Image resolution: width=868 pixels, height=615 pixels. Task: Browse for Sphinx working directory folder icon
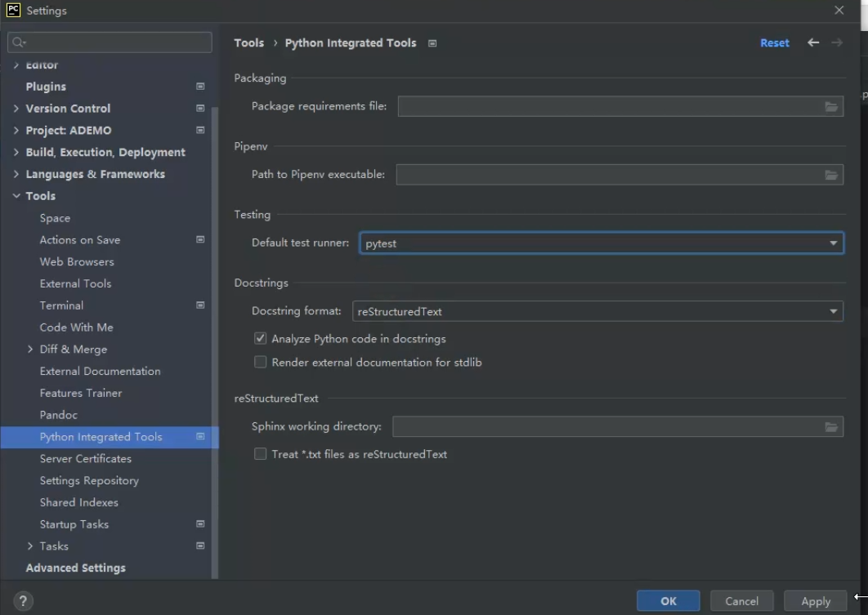click(x=831, y=426)
